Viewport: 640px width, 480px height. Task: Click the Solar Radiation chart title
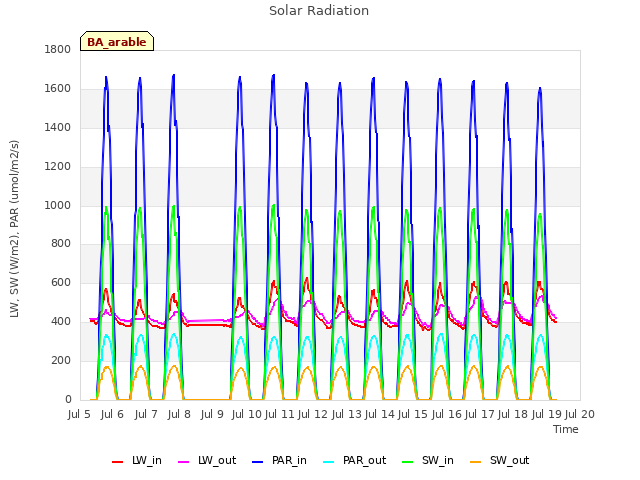(x=319, y=11)
